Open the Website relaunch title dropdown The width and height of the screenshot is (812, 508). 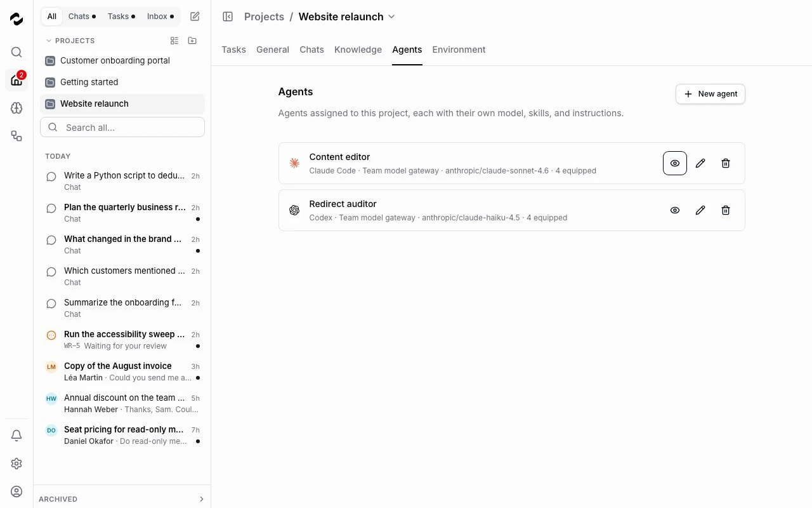391,17
